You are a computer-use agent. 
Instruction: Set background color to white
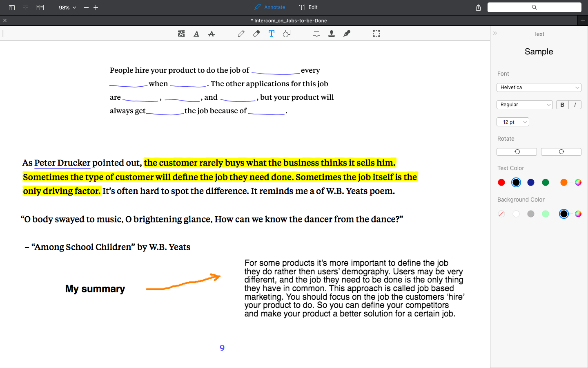coord(516,214)
